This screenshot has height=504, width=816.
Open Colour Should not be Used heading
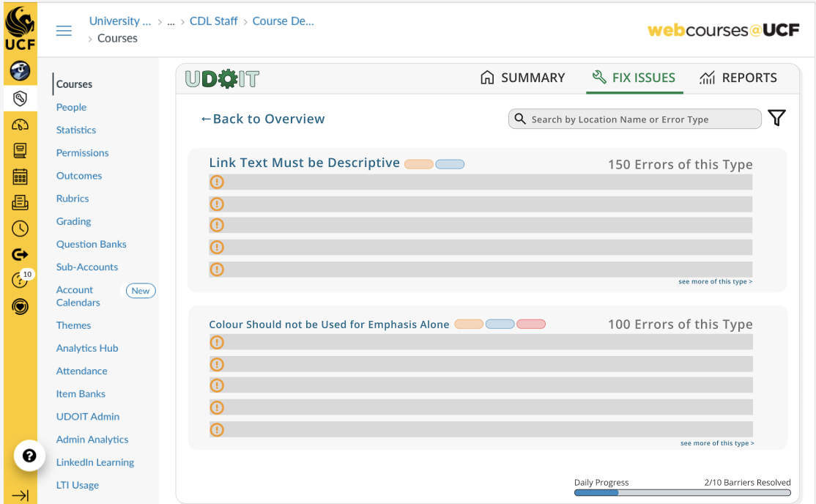pos(329,325)
